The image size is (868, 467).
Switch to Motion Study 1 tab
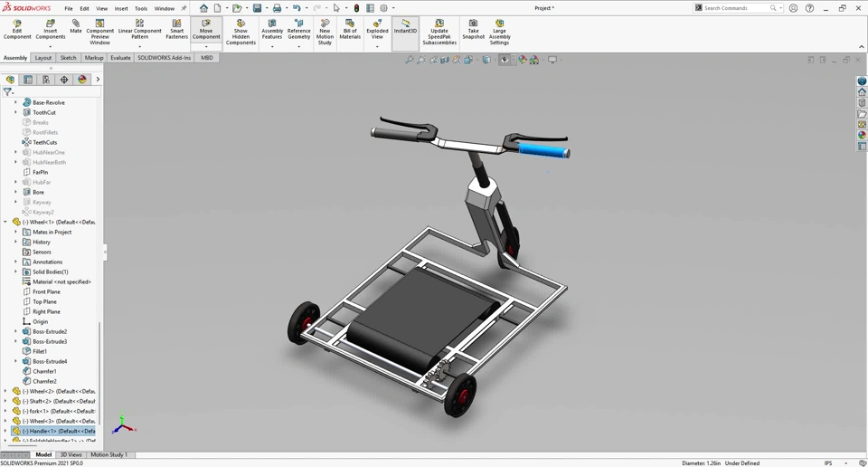coord(108,455)
